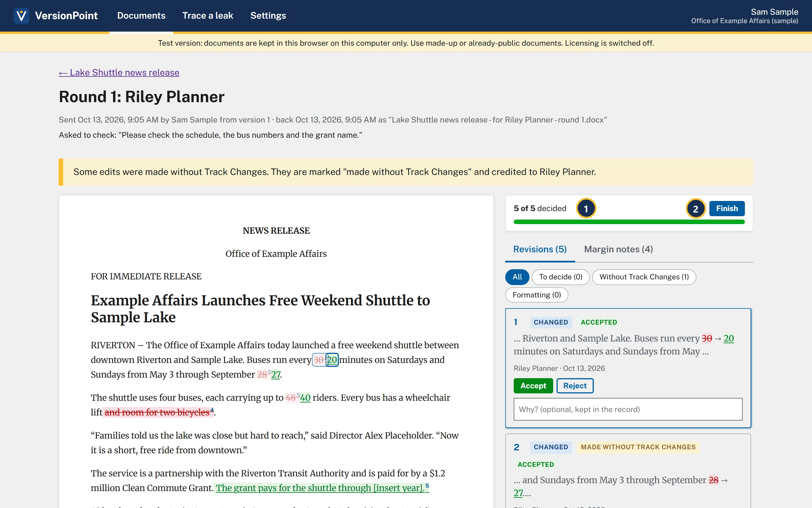Screen dimensions: 812x508
Task: Go back to Lake Shuttle news release
Action: pos(119,73)
